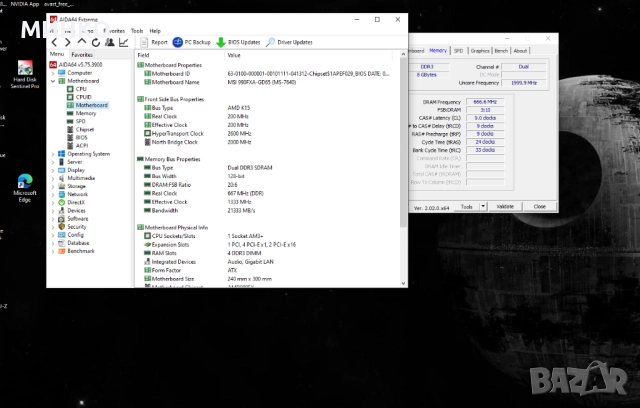Click the Field column header
The image size is (640, 408).
pyautogui.click(x=179, y=55)
